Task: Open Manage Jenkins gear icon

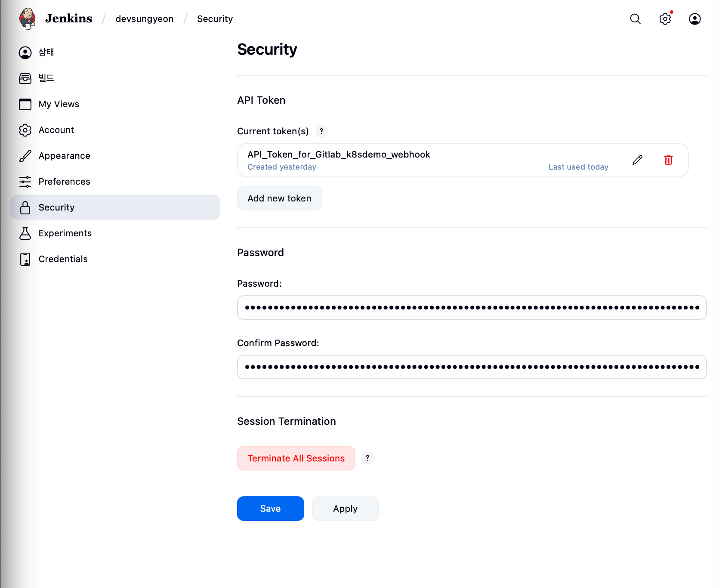Action: coord(665,19)
